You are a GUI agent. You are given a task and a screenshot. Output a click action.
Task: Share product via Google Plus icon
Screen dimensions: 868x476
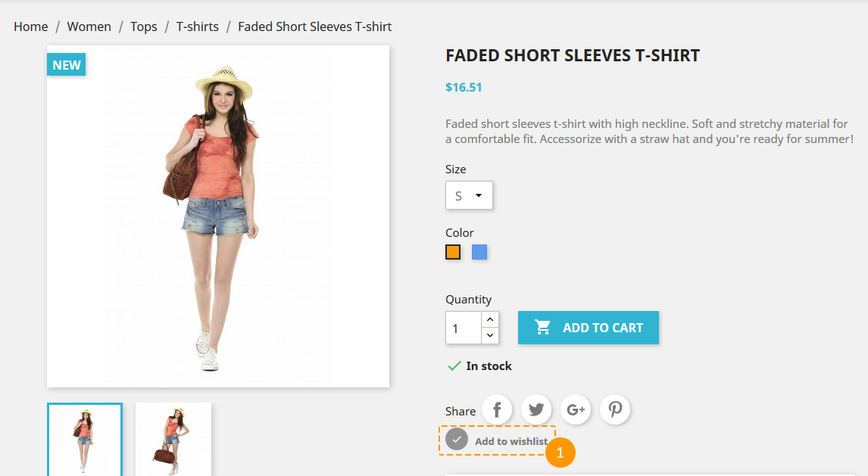click(x=576, y=409)
